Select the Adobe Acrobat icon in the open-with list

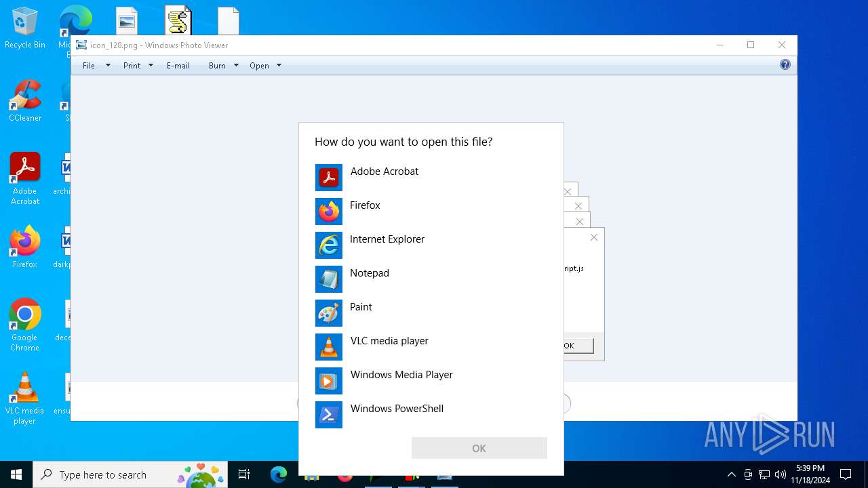click(329, 178)
